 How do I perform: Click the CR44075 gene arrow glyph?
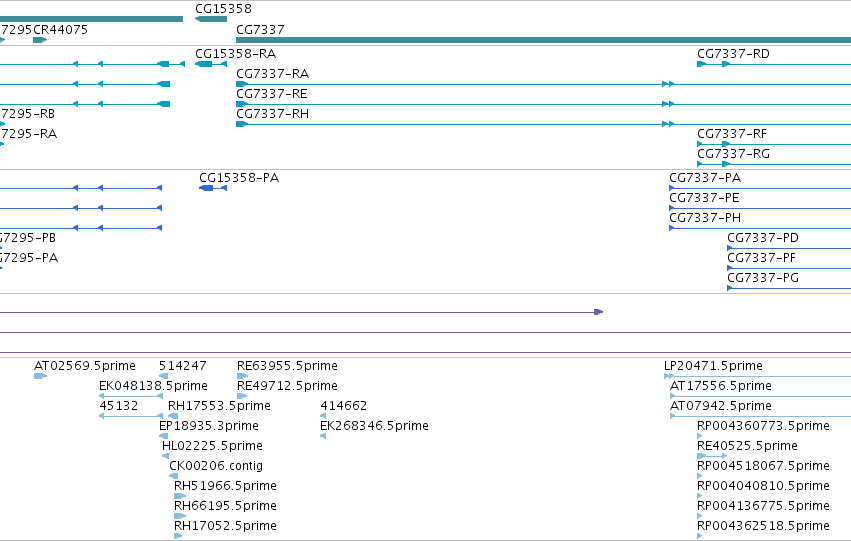coord(40,40)
